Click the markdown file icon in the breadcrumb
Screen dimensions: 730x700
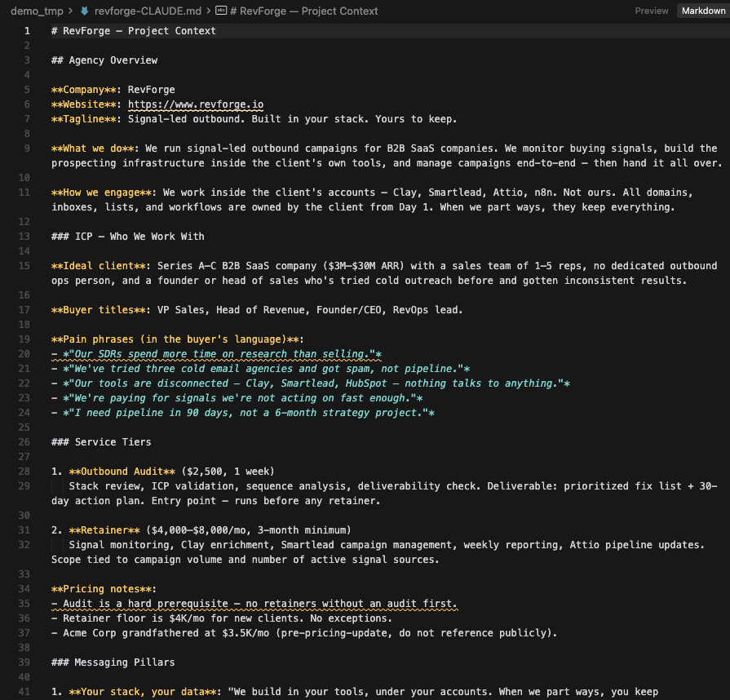point(85,11)
